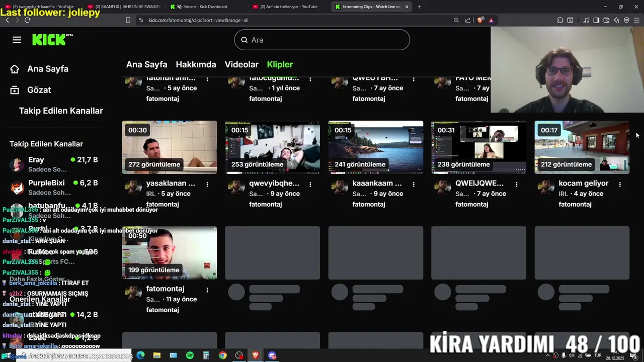Image resolution: width=644 pixels, height=362 pixels.
Task: Open the browser extensions puzzle icon
Action: coord(560,20)
